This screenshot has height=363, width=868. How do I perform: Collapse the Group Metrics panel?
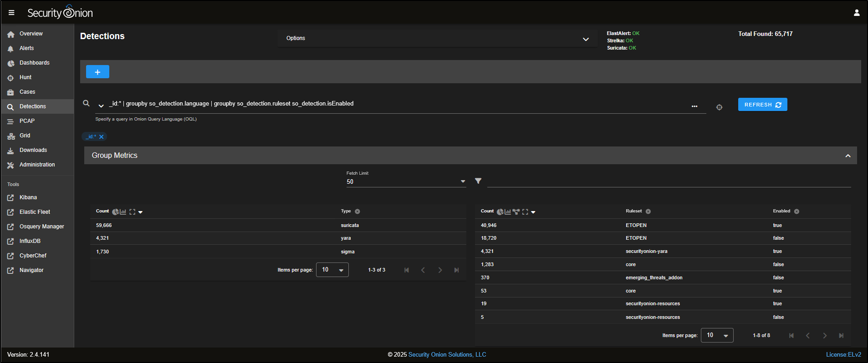click(848, 156)
